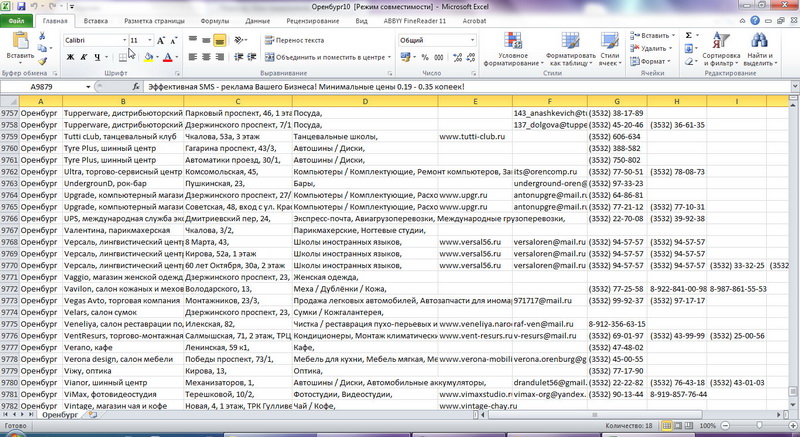Apply the red font color A
The image size is (800, 437).
tap(167, 57)
